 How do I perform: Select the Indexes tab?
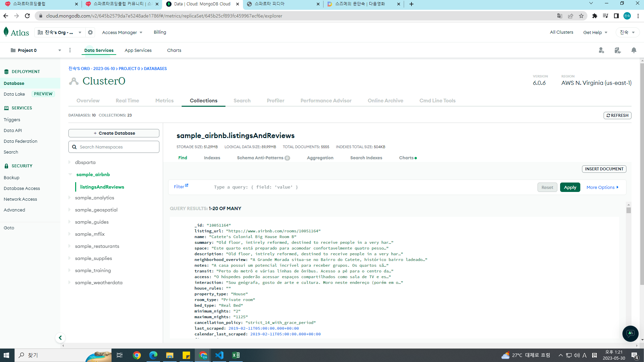point(212,158)
